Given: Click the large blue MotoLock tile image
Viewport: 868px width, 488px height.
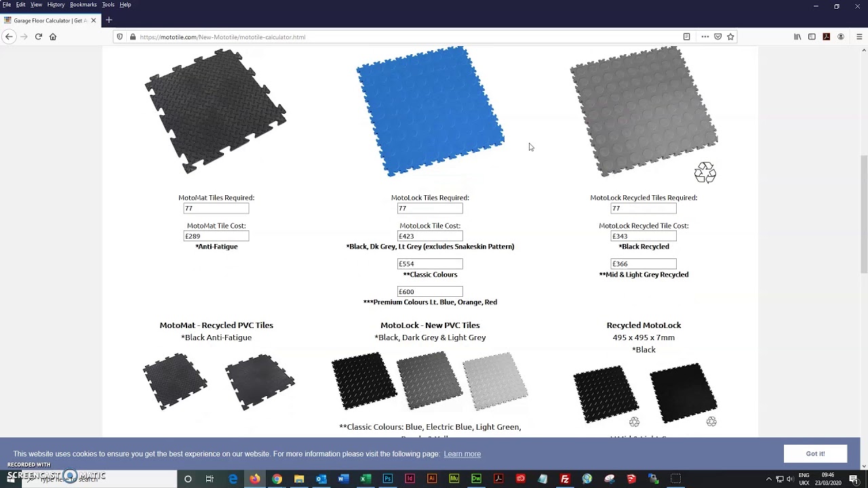Looking at the screenshot, I should pos(430,112).
